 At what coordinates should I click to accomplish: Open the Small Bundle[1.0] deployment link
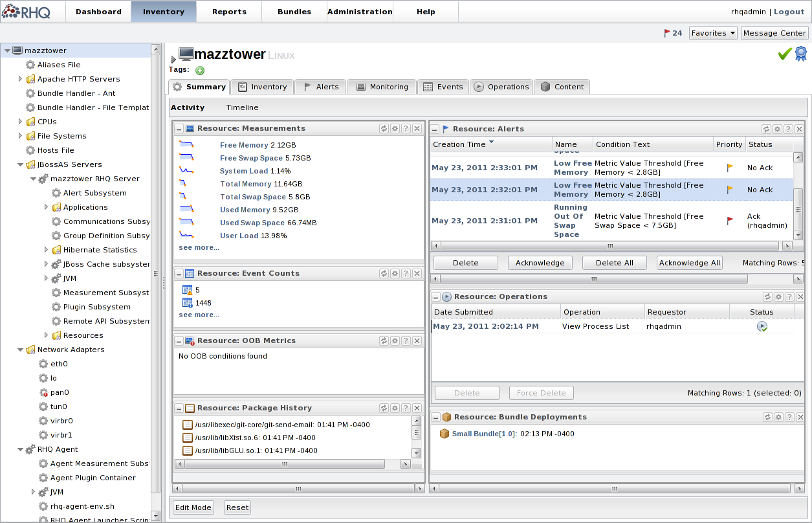coord(479,434)
